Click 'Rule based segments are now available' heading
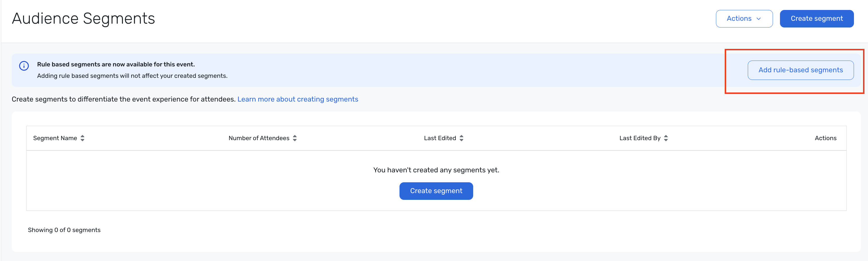Viewport: 868px width, 261px height. (116, 64)
